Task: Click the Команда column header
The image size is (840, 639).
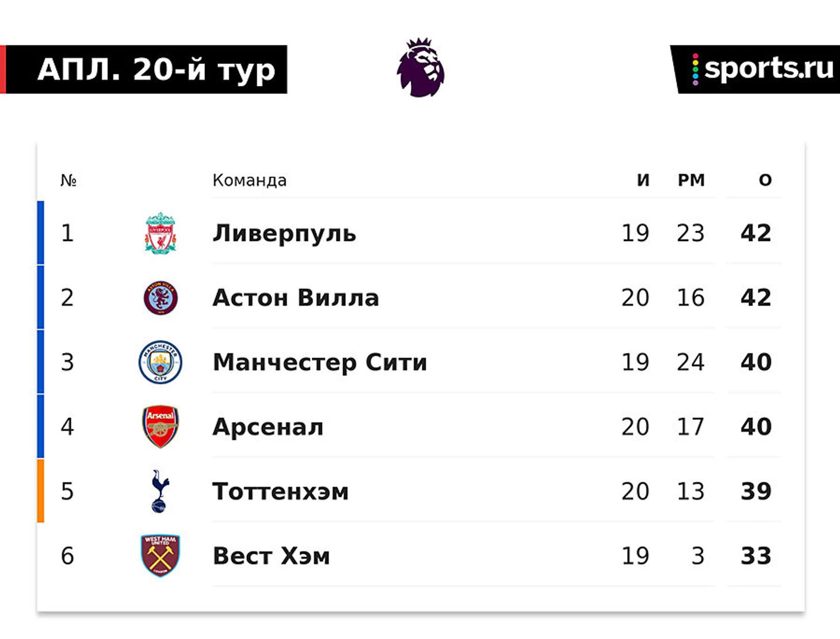Action: (250, 180)
